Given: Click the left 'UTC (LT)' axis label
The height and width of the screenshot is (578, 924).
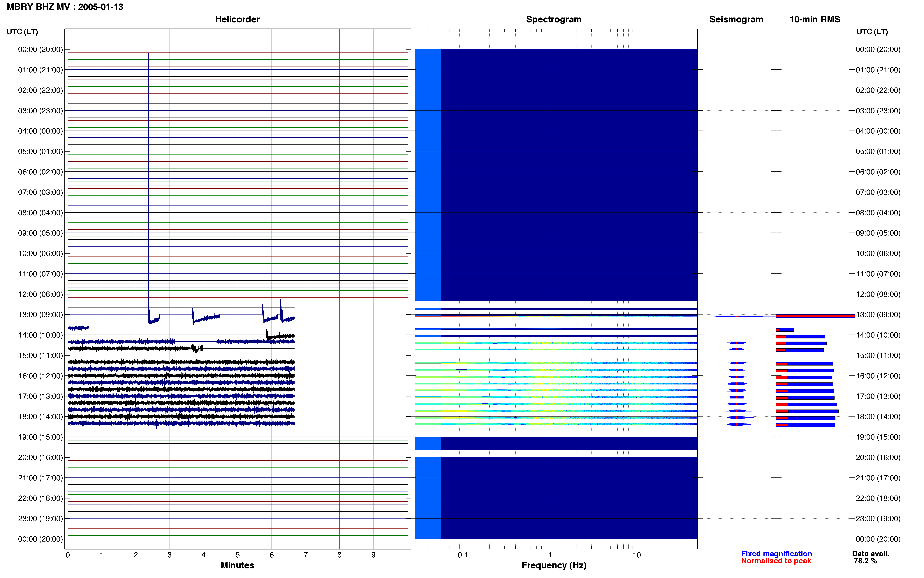Looking at the screenshot, I should (x=22, y=32).
